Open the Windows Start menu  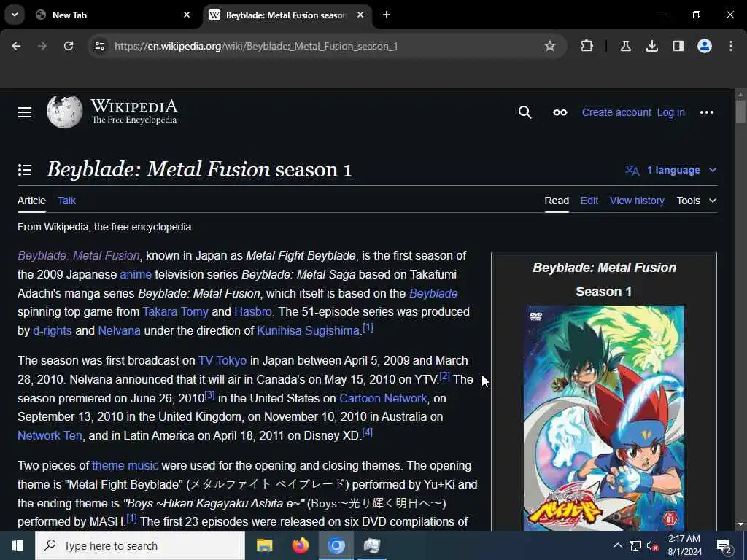point(18,545)
